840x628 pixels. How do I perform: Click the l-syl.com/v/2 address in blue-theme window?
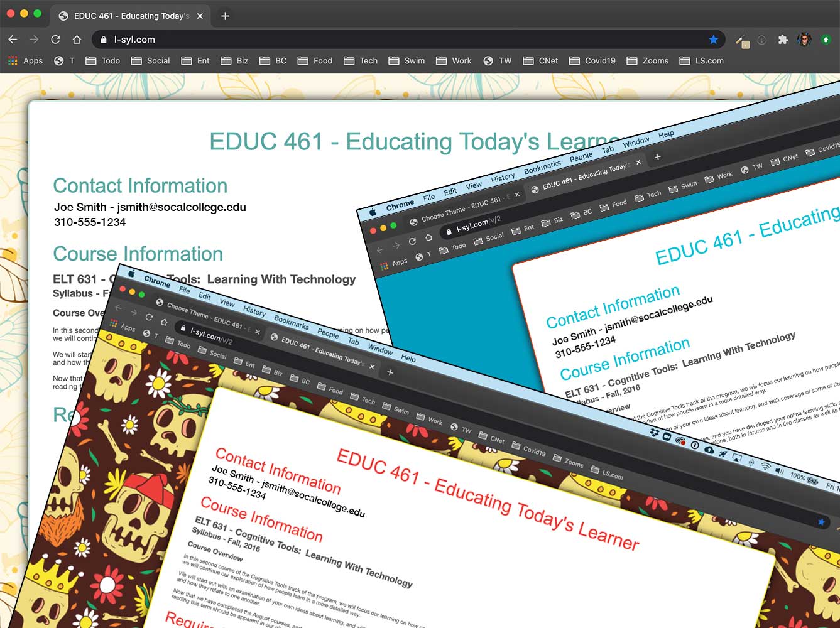pyautogui.click(x=478, y=224)
